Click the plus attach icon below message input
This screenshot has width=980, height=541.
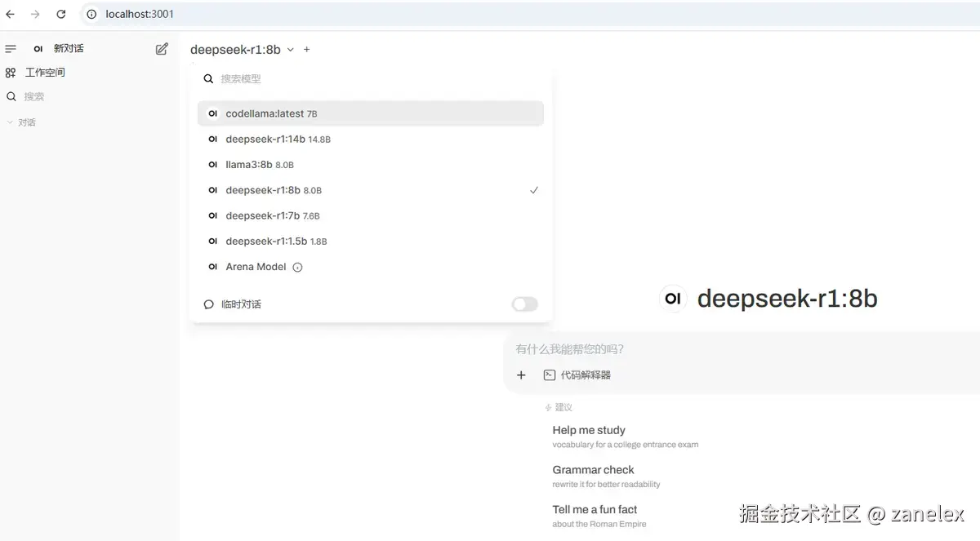[521, 375]
